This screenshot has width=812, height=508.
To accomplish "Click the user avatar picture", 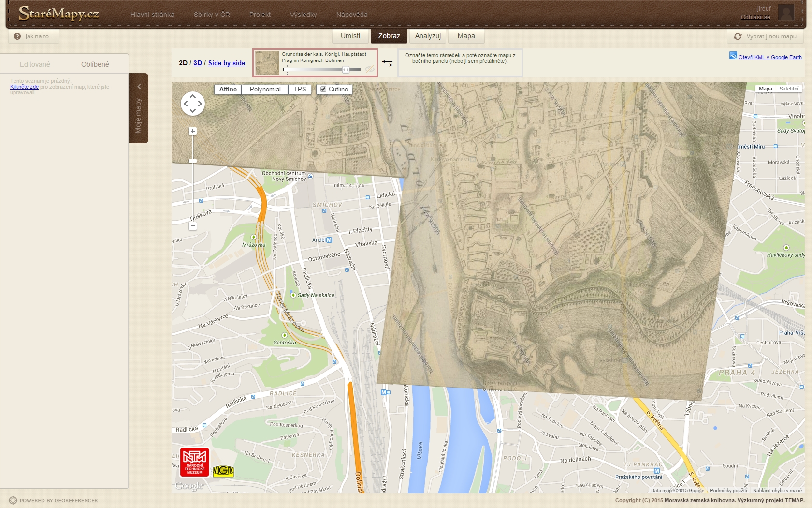I will tap(786, 13).
